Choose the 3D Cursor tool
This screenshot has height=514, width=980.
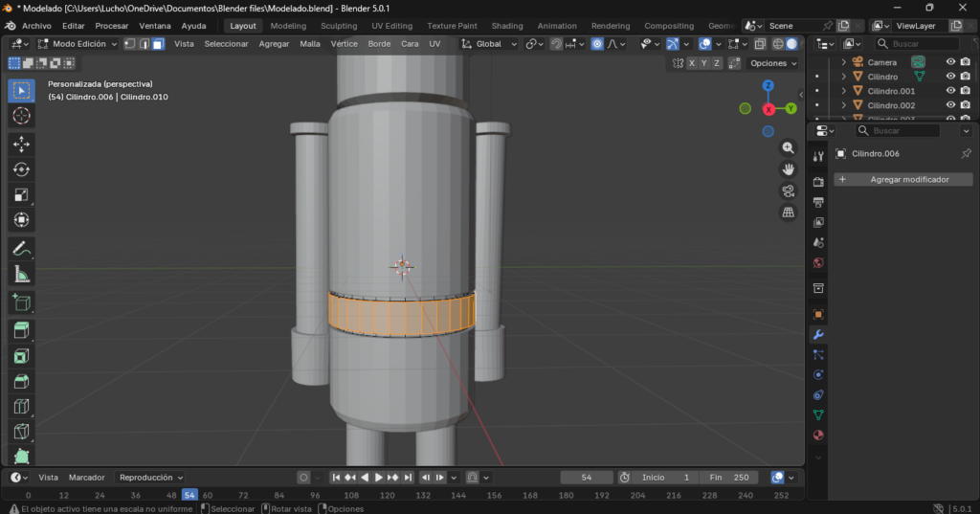coord(21,116)
